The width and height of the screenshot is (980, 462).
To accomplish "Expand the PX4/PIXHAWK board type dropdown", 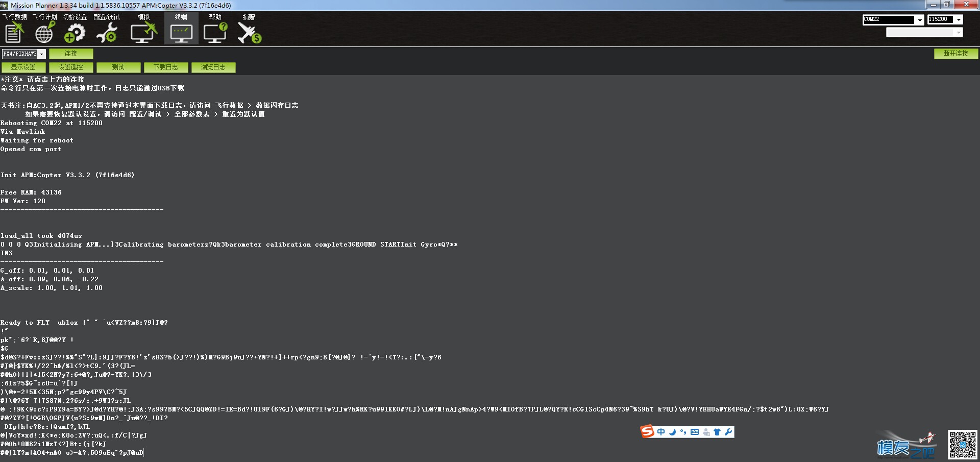I will [42, 54].
